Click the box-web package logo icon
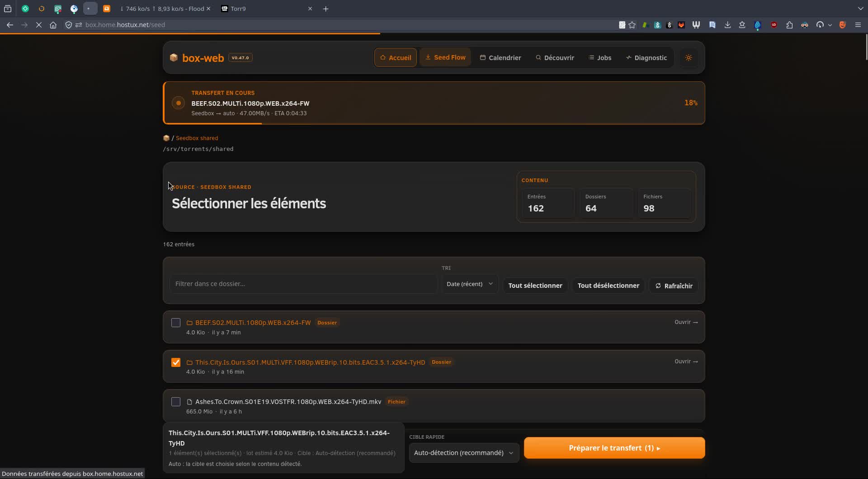 pyautogui.click(x=174, y=58)
